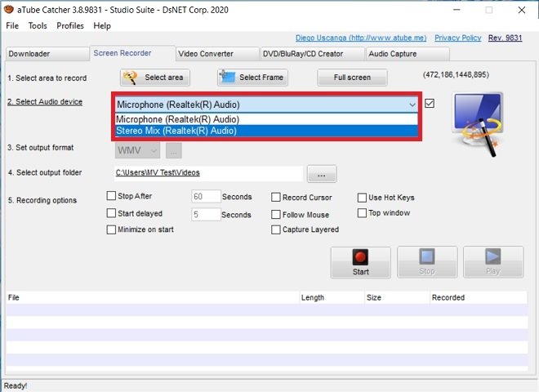Viewport: 539px width, 392px height.
Task: Click the File column header
Action: pos(153,297)
